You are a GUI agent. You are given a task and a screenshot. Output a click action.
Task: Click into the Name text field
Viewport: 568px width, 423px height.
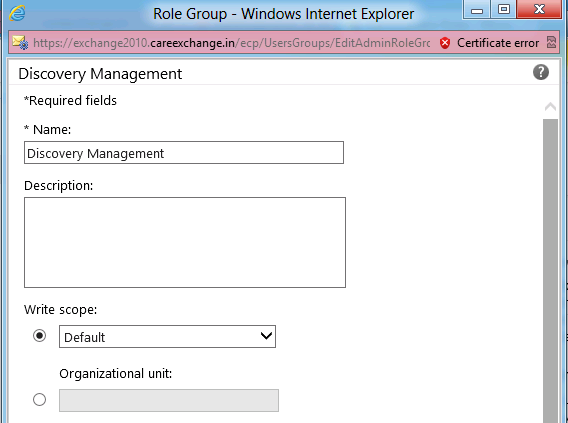[184, 153]
